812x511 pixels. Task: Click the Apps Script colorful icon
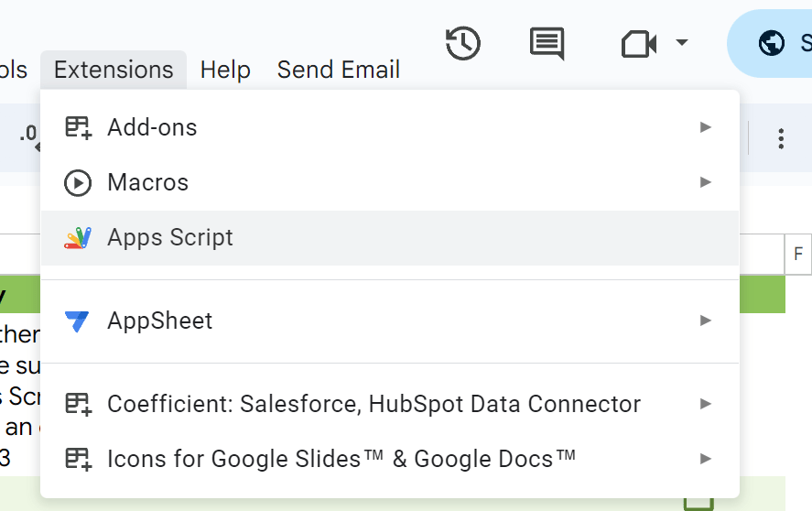[78, 238]
